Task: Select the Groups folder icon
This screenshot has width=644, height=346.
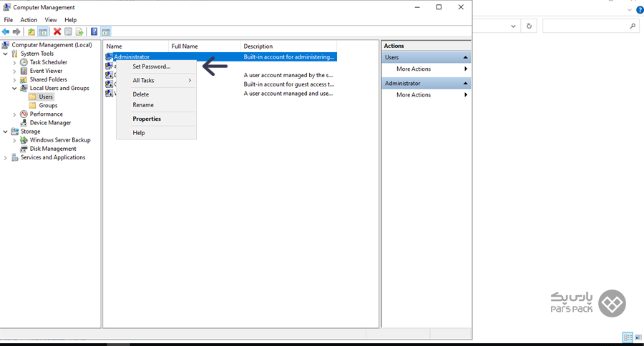Action: coord(33,106)
